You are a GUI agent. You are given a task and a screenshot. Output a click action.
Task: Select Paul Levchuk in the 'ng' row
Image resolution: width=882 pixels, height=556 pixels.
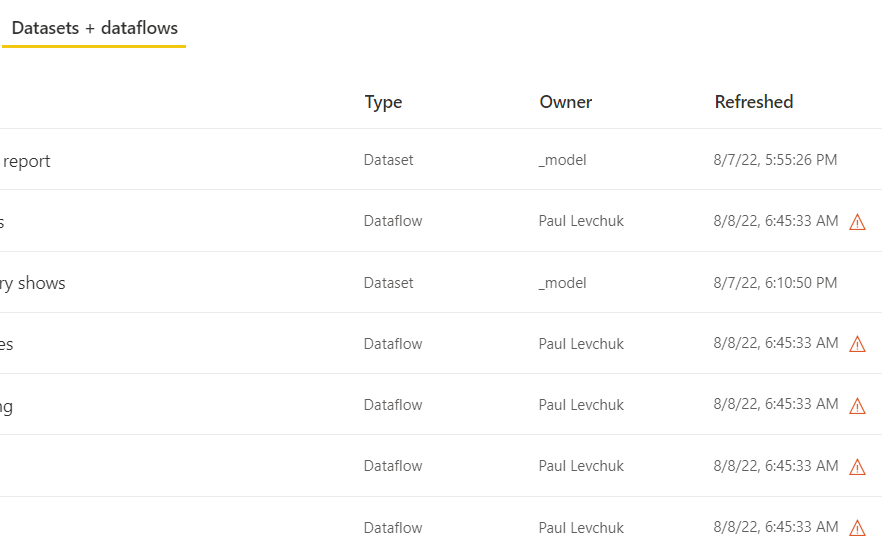[581, 405]
